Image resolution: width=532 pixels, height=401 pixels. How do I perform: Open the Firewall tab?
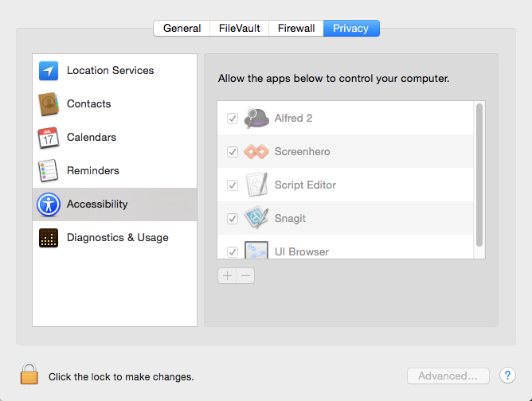(295, 28)
